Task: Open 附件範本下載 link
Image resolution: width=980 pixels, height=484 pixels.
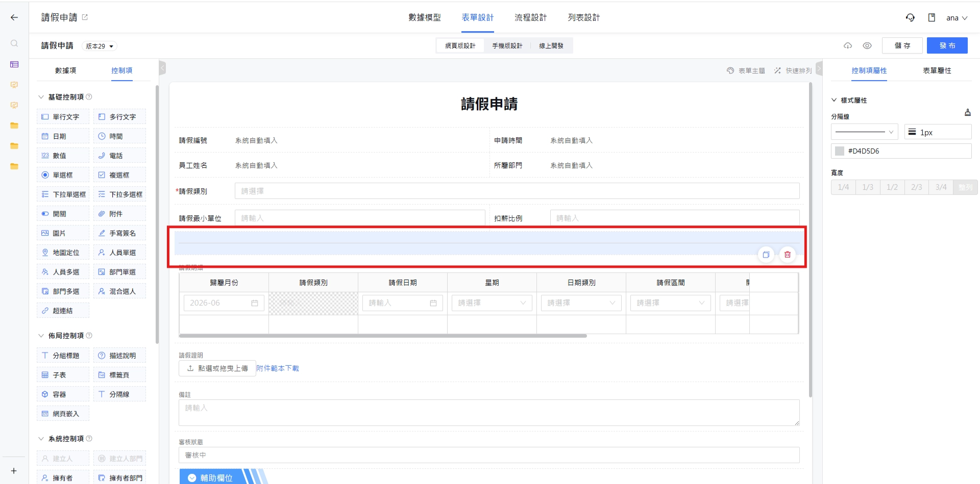Action: [x=278, y=368]
